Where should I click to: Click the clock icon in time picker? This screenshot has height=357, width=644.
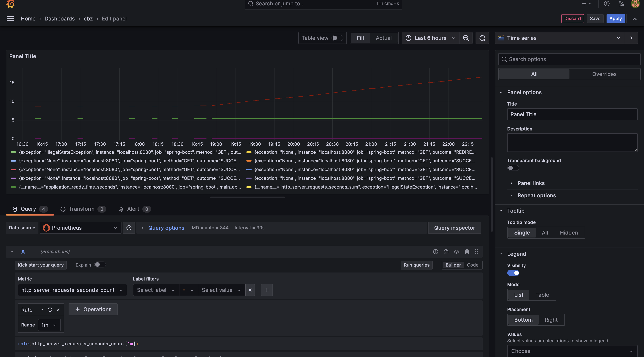point(408,38)
